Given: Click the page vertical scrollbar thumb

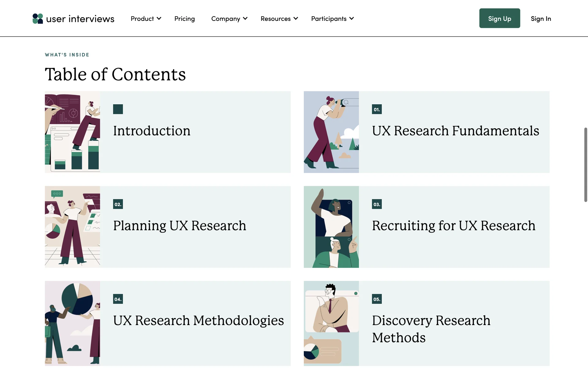Looking at the screenshot, I should point(586,165).
